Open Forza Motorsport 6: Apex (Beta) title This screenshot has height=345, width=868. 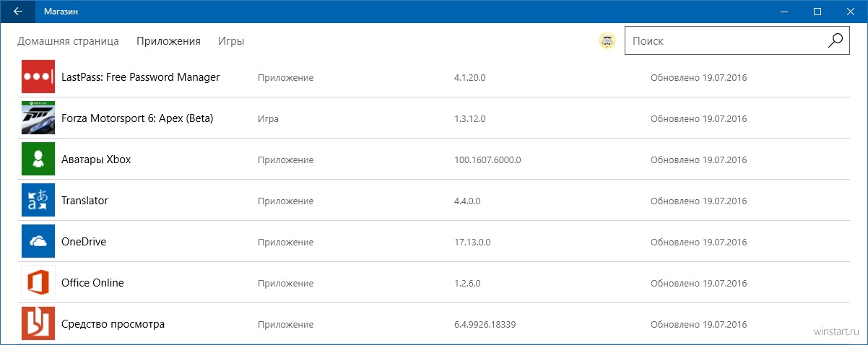click(137, 118)
